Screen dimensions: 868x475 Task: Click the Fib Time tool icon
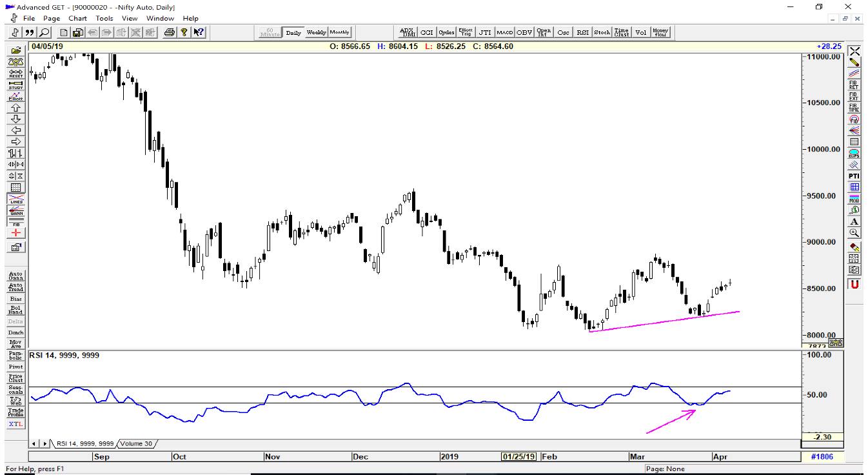tap(854, 108)
